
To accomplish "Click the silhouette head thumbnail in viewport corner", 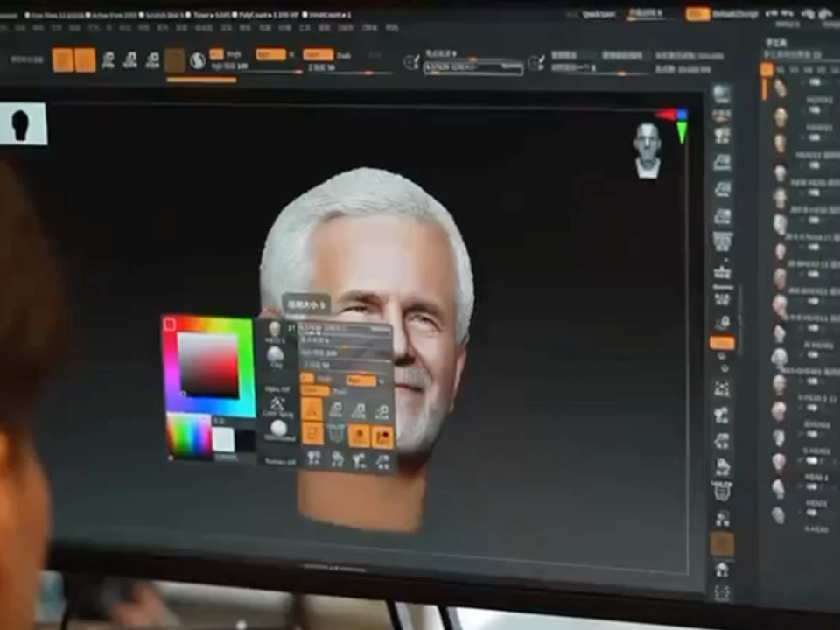I will [21, 123].
